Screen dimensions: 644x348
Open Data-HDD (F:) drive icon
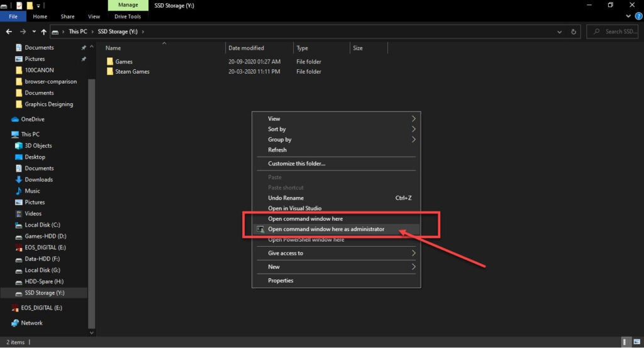[x=18, y=259]
